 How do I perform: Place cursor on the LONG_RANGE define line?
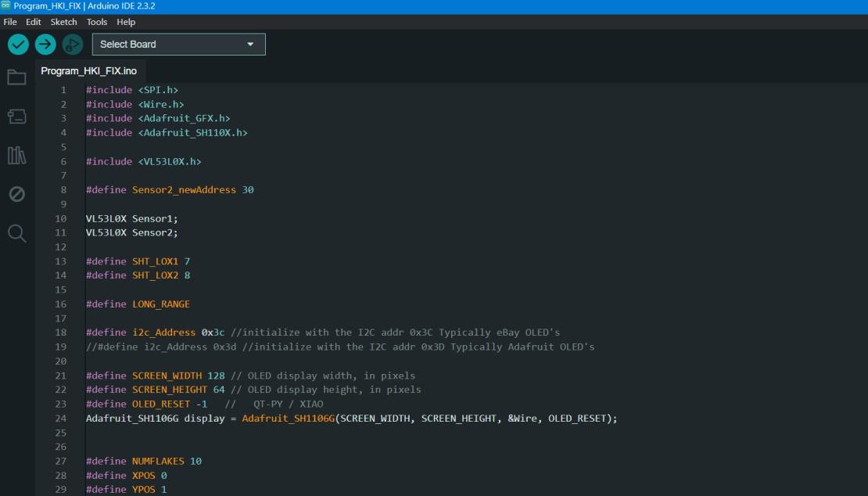[x=160, y=304]
